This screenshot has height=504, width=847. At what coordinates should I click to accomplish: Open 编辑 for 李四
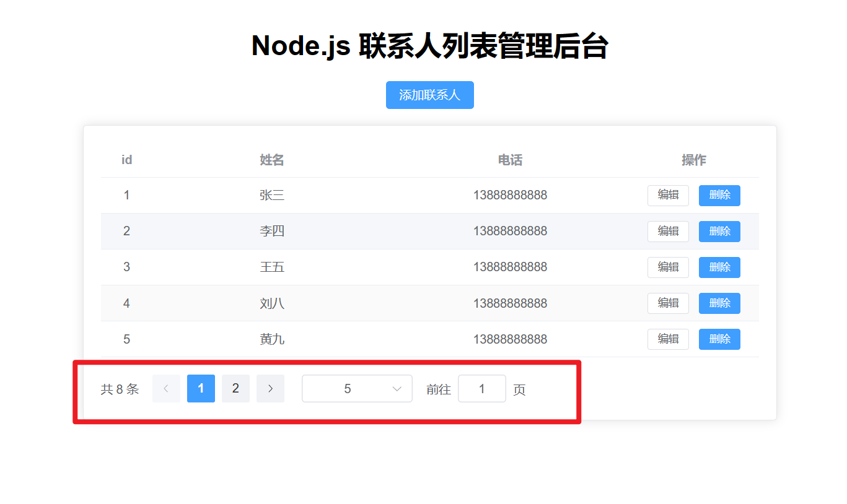[668, 232]
